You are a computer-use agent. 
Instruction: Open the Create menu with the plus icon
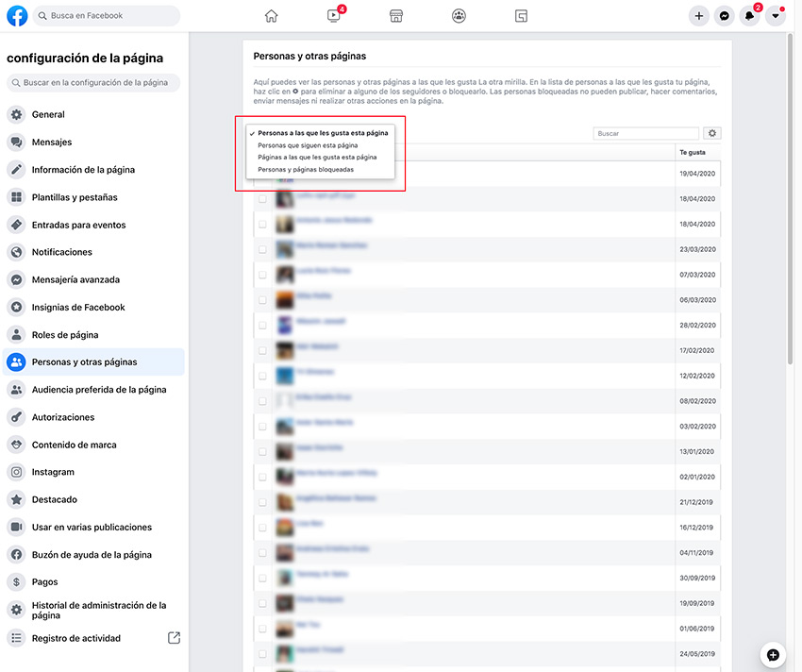[x=698, y=15]
